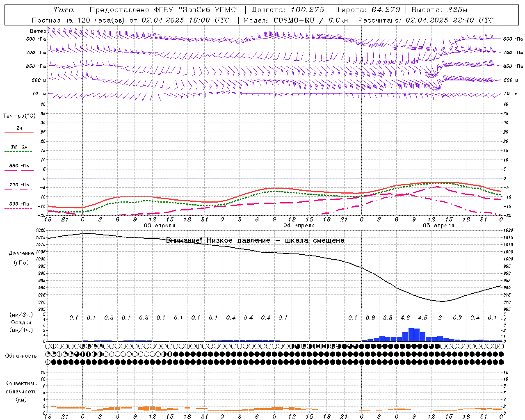The width and height of the screenshot is (525, 420).
Task: Click the "Конвективн." convective cloud label
Action: (x=21, y=384)
